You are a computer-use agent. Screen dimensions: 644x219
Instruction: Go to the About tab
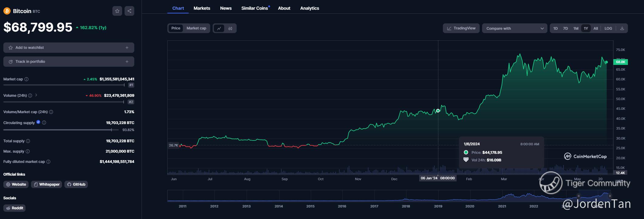pos(284,8)
